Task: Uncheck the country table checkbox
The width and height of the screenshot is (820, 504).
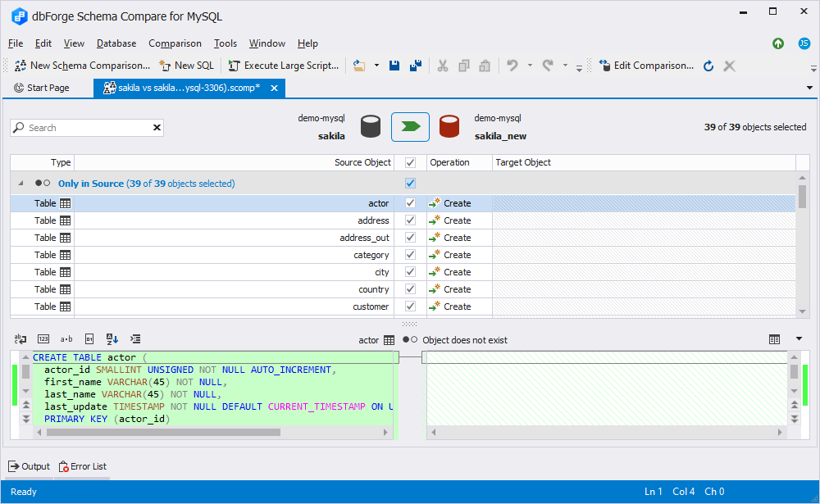Action: [411, 289]
